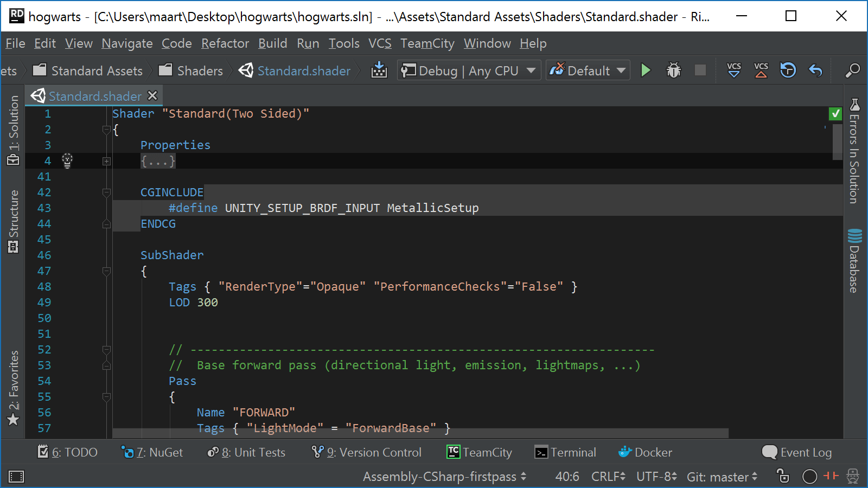The image size is (868, 488).
Task: Open Git: master branch menu
Action: 722,477
